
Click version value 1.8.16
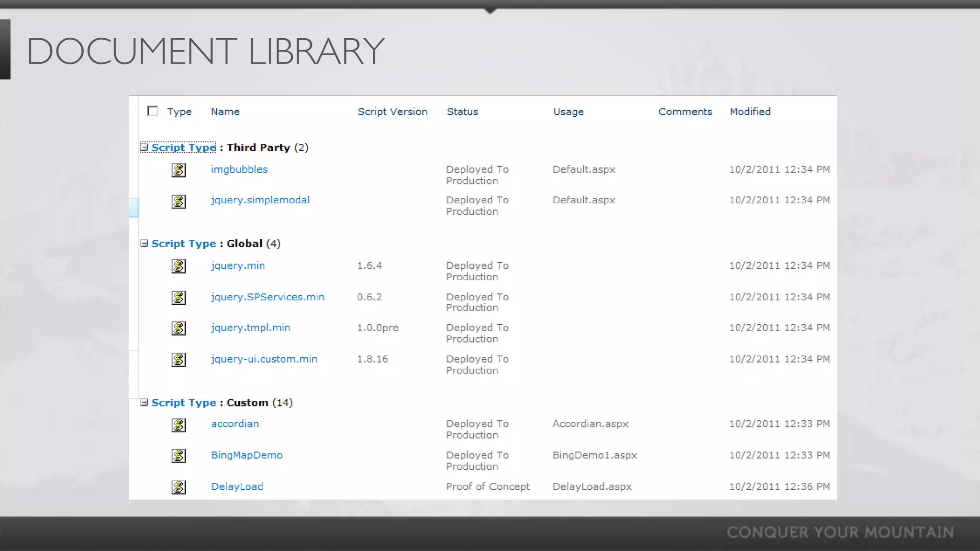(372, 359)
